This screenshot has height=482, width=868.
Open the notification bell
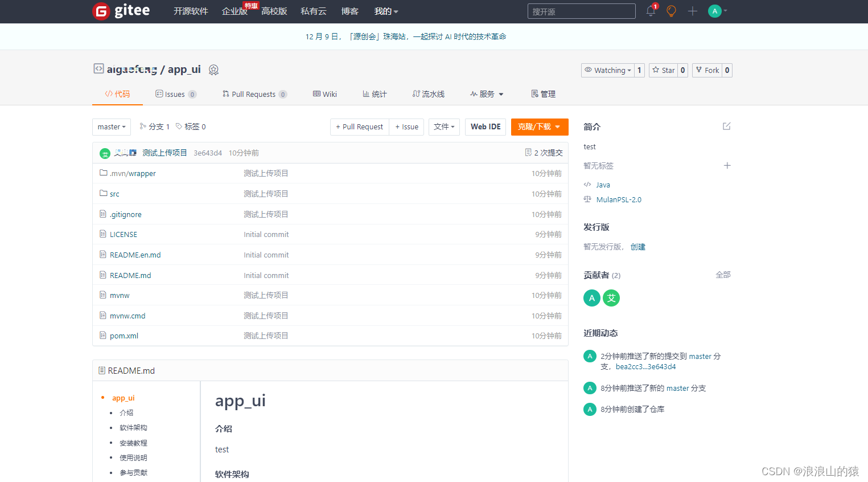coord(651,11)
